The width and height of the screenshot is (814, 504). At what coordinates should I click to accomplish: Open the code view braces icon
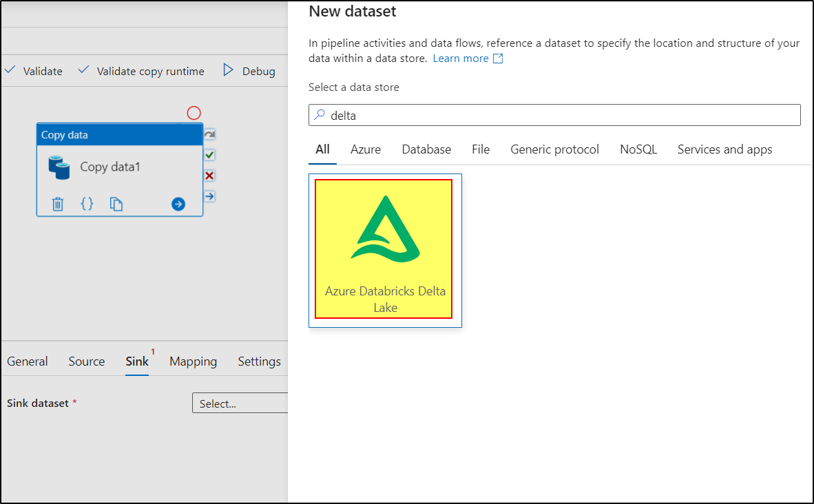click(x=87, y=204)
